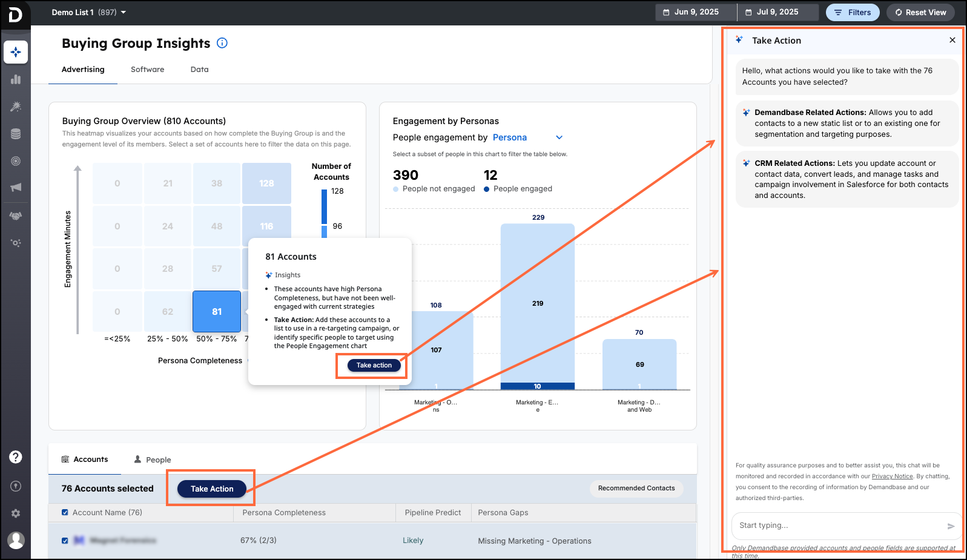Open the handshake sidebar icon
The width and height of the screenshot is (967, 560).
pyautogui.click(x=16, y=216)
